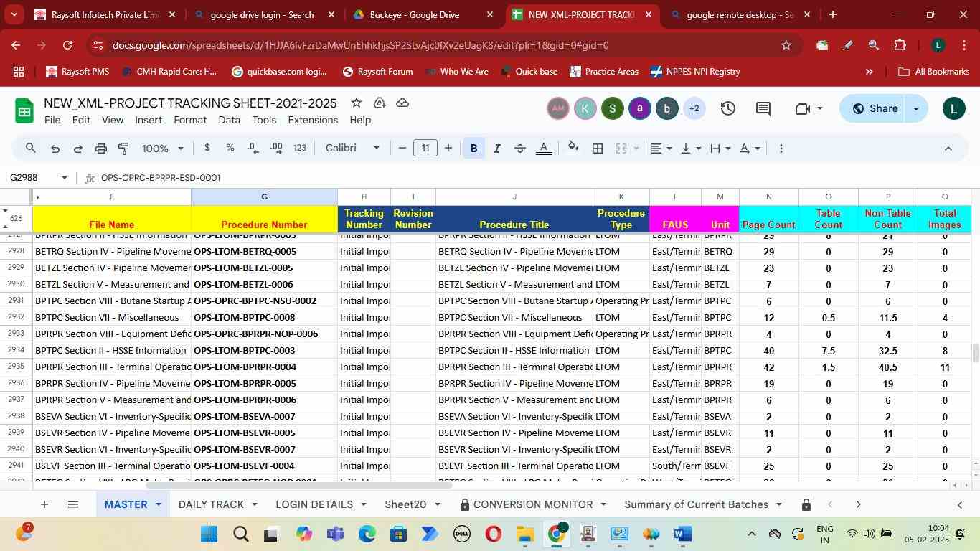Image resolution: width=980 pixels, height=551 pixels.
Task: Click the undo arrow
Action: [55, 149]
